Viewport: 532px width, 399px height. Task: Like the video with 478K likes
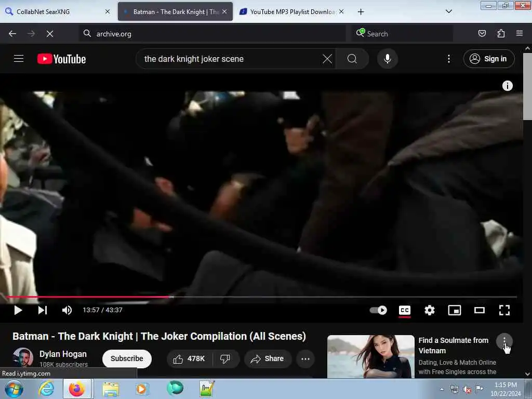pos(189,358)
